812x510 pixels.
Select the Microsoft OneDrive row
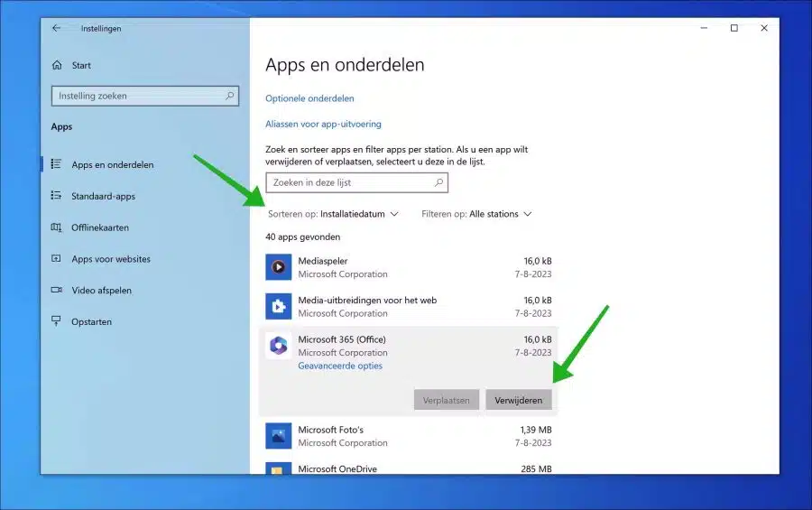(409, 467)
